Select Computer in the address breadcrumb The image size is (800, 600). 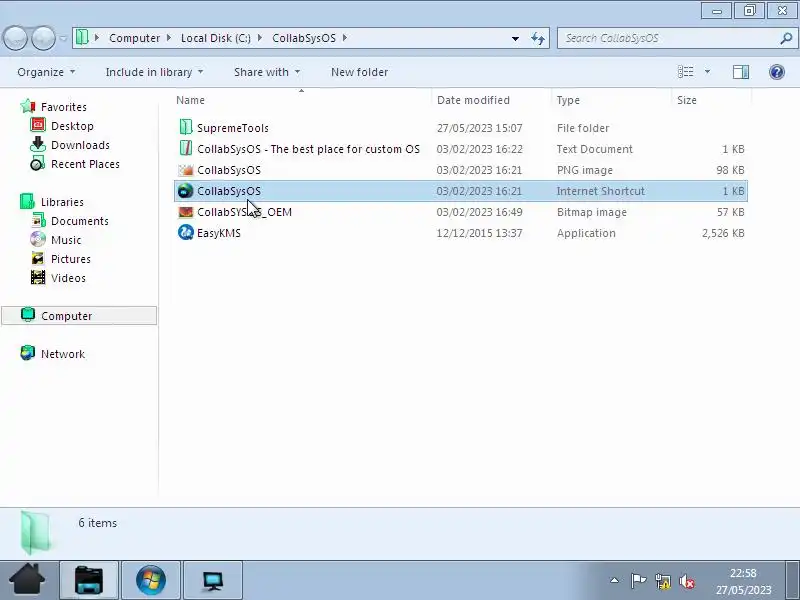click(134, 38)
